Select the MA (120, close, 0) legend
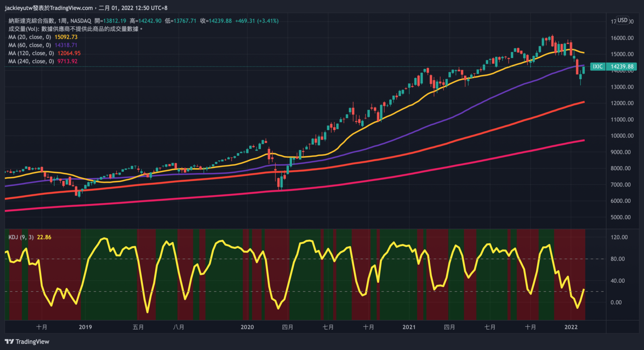This screenshot has width=644, height=350. [31, 53]
